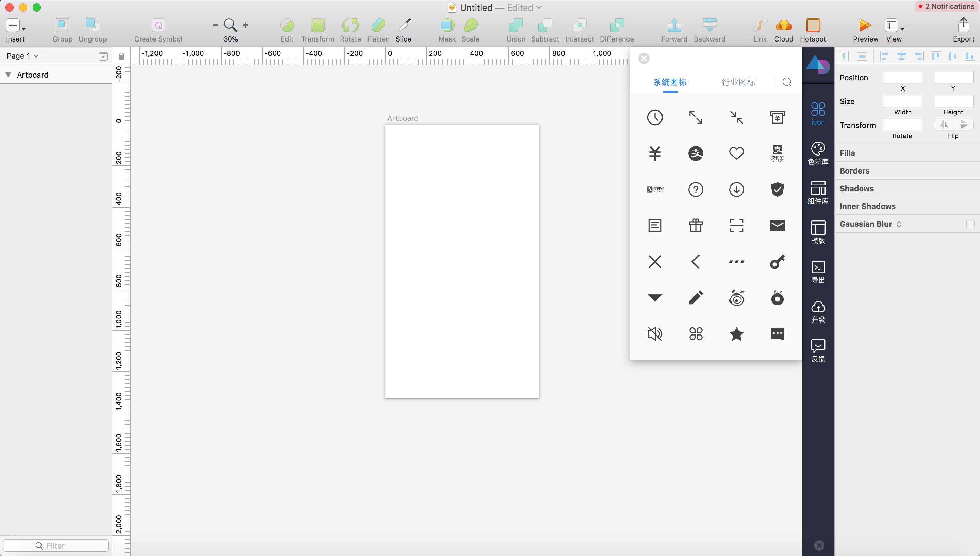The height and width of the screenshot is (556, 980).
Task: Toggle the ruler lock icon
Action: 121,56
